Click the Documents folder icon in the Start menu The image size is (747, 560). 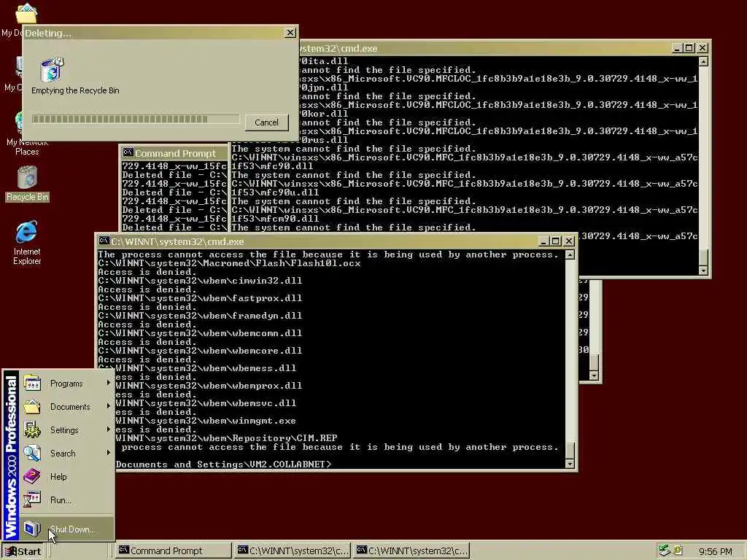(x=32, y=406)
